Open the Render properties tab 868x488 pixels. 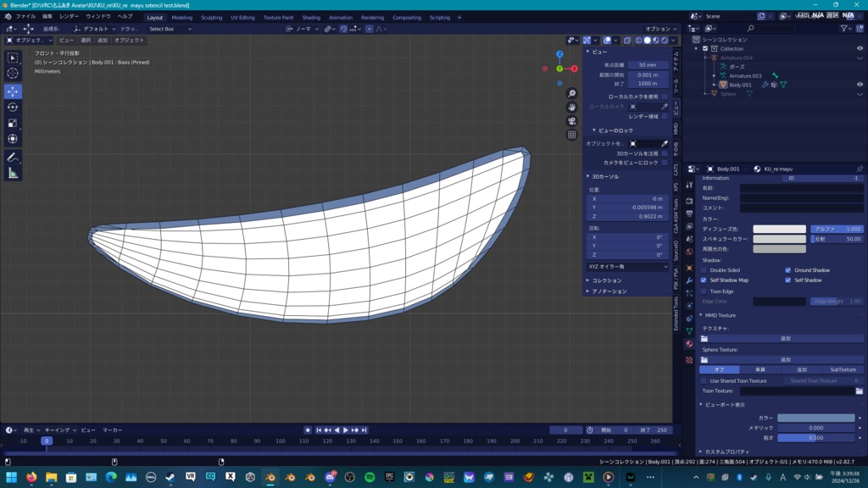pyautogui.click(x=689, y=200)
